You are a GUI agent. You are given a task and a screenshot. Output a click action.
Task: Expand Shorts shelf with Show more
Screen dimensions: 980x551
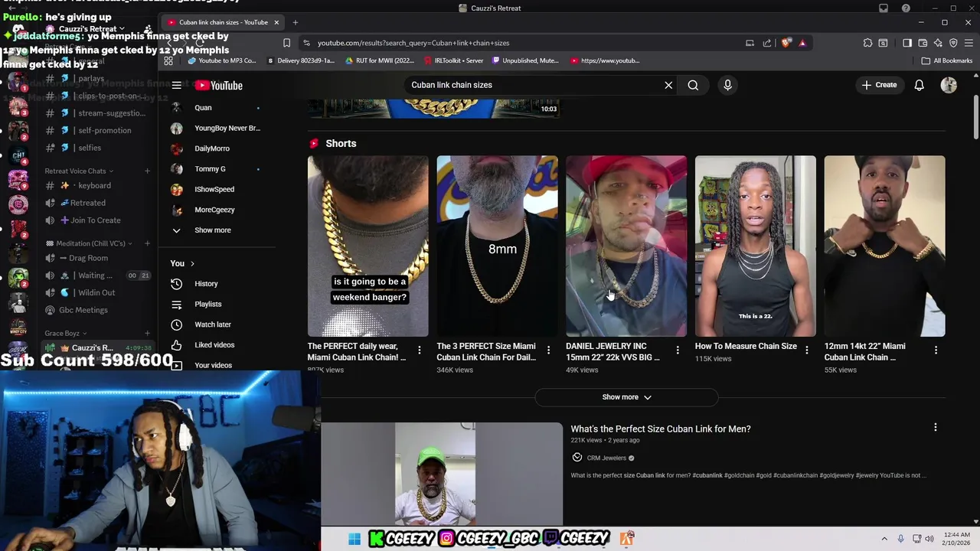(x=626, y=397)
